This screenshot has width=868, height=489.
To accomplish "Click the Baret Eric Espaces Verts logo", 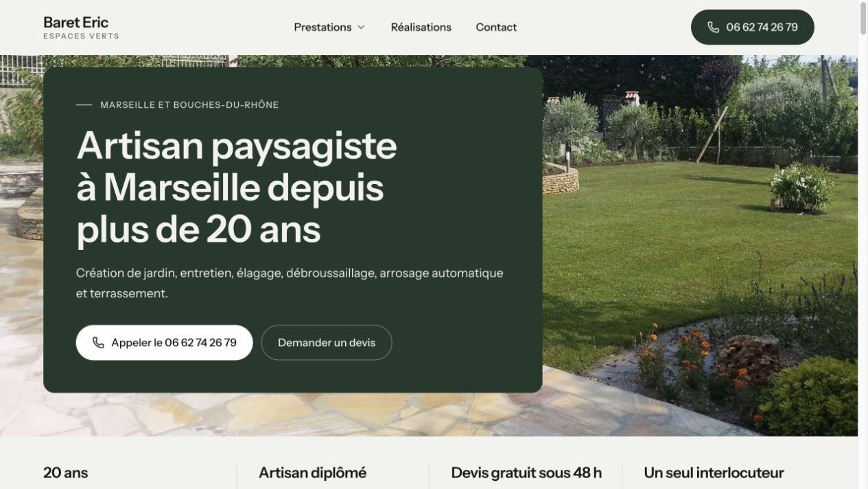I will (x=81, y=27).
